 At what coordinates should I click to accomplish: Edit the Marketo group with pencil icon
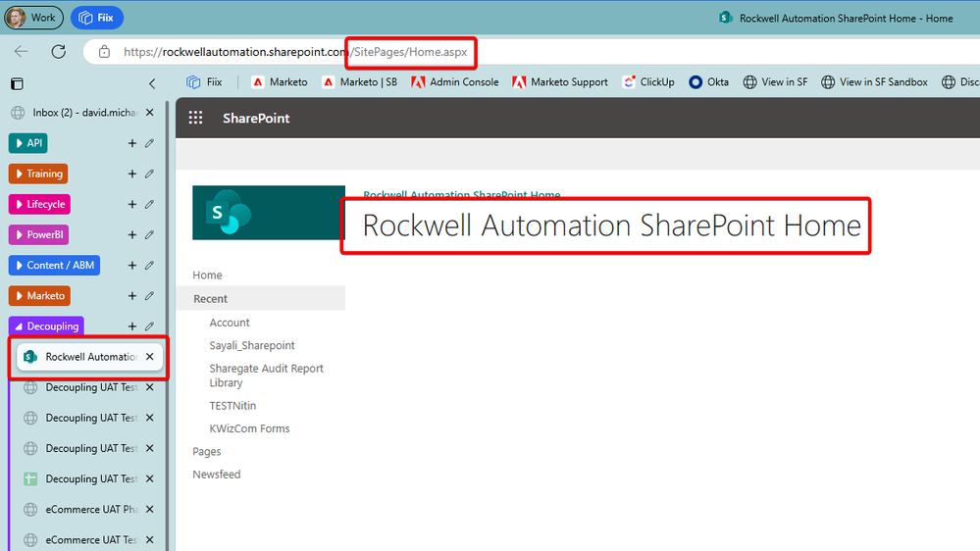pos(149,296)
